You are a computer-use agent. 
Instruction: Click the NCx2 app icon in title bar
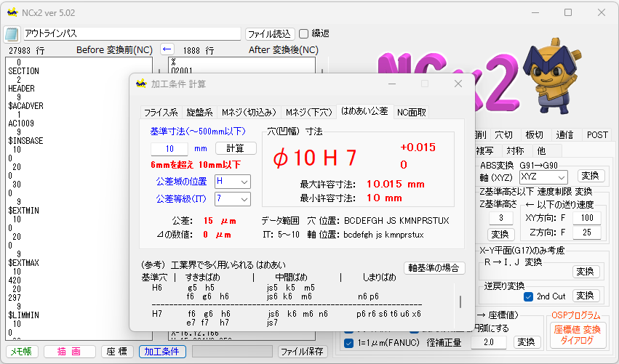[x=11, y=12]
